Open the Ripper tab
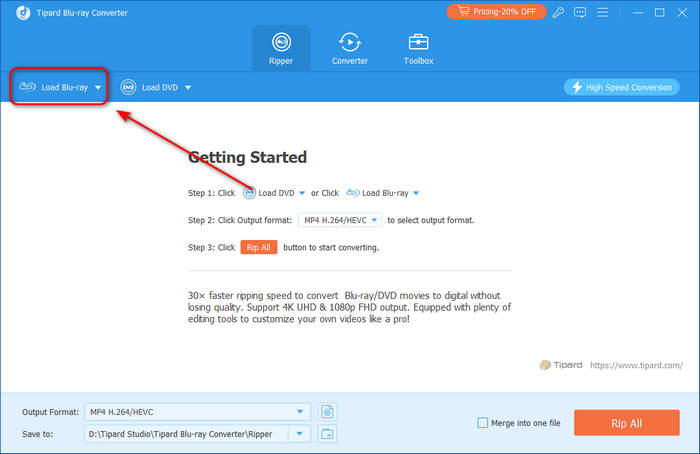Screen dimensions: 700x454 tap(281, 49)
